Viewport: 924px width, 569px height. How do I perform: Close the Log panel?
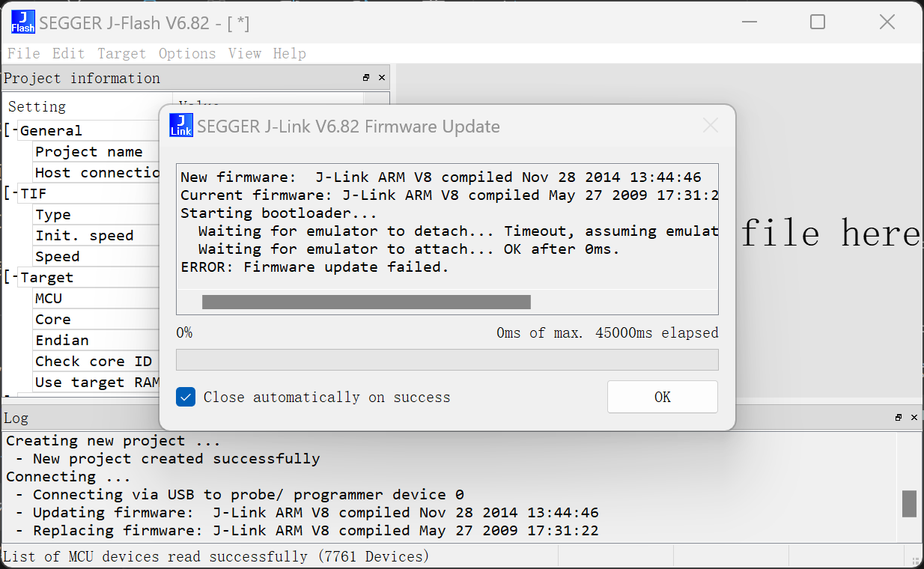[x=914, y=418]
